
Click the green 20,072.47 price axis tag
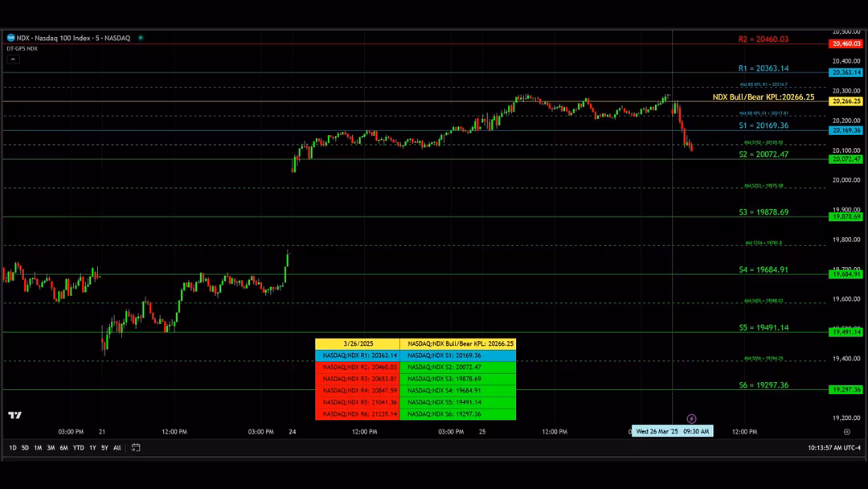point(845,159)
